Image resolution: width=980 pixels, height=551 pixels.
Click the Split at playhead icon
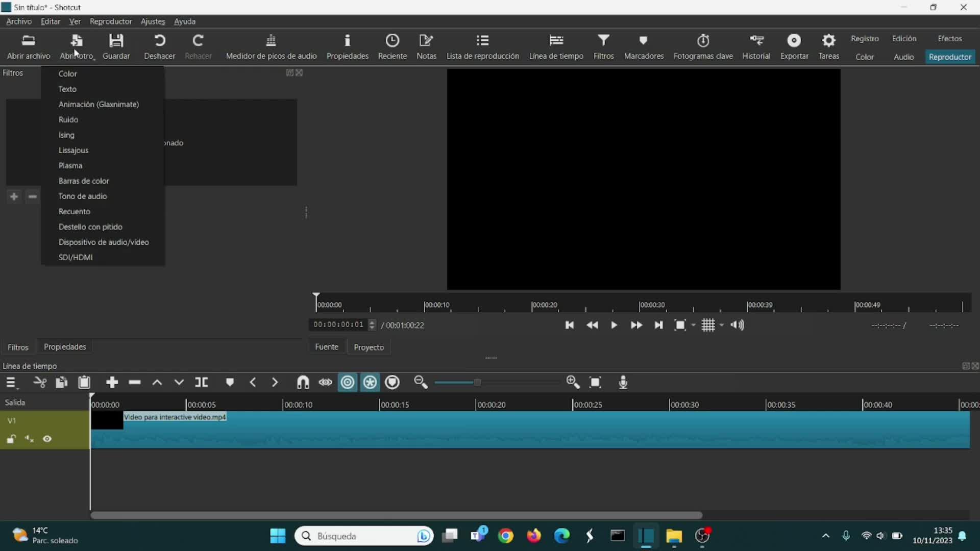(202, 382)
